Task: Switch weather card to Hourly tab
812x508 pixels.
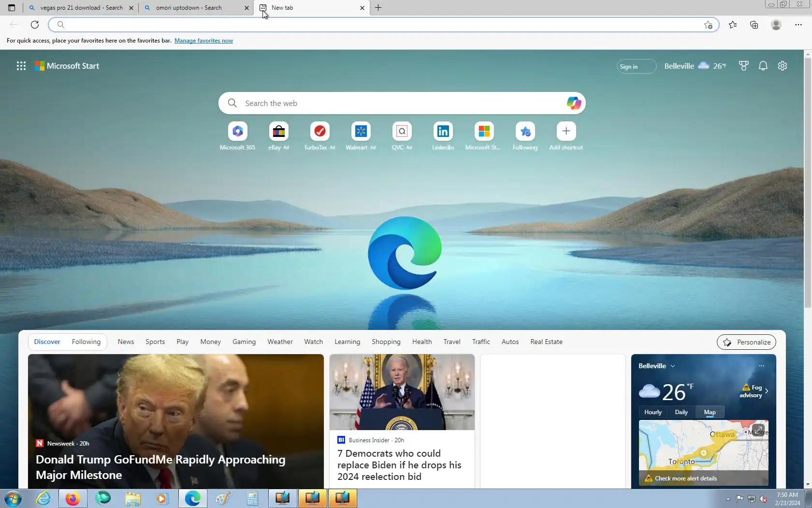Action: coord(652,412)
